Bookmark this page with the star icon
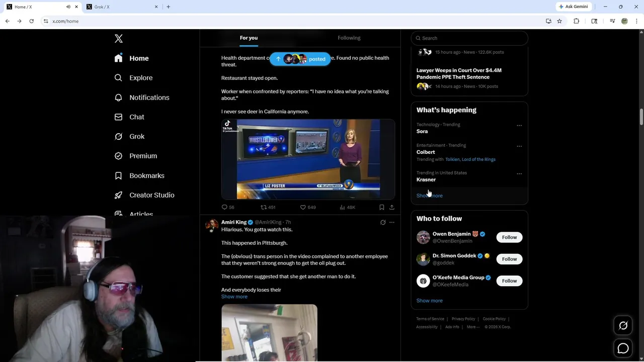Screen dimensions: 644x362 (559, 21)
